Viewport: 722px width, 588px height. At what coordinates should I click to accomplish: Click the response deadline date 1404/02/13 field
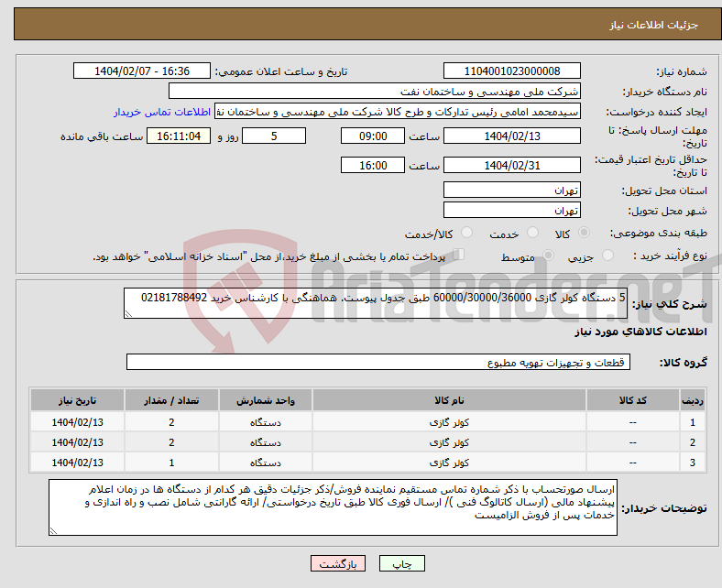(x=512, y=136)
